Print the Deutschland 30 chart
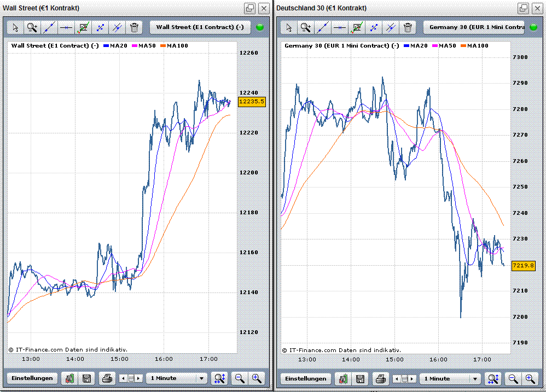 coord(381,378)
